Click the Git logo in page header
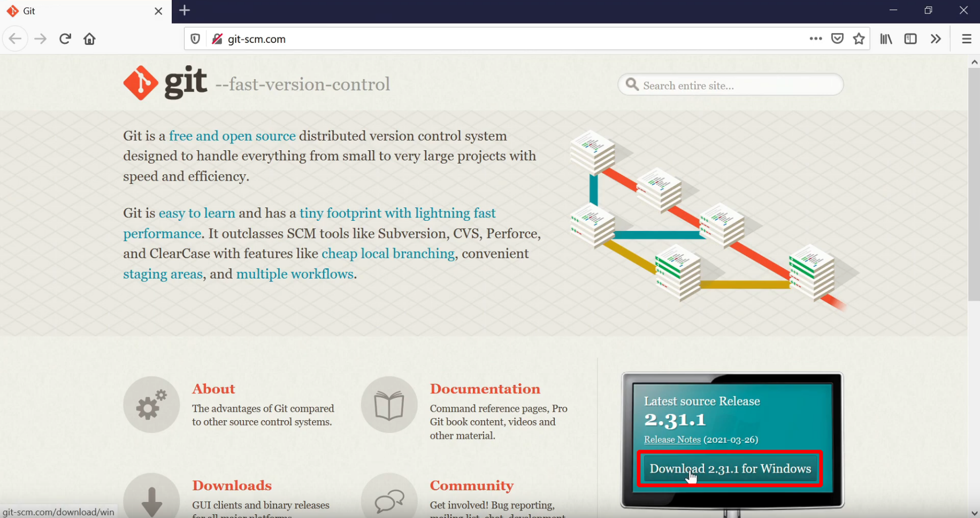Image resolution: width=980 pixels, height=518 pixels. pos(165,83)
